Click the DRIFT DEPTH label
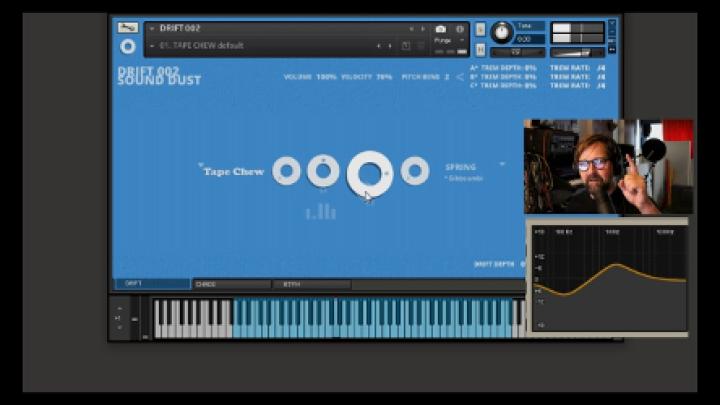The width and height of the screenshot is (720, 405). coord(494,264)
